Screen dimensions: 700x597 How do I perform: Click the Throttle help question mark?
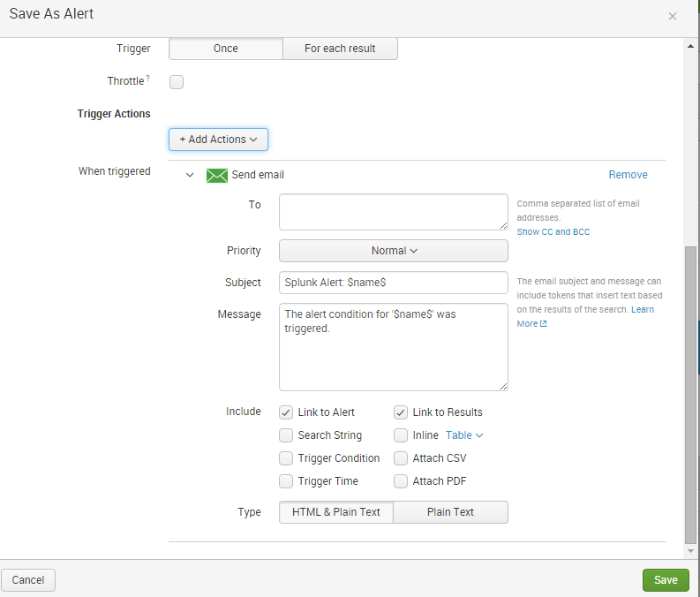click(x=147, y=79)
